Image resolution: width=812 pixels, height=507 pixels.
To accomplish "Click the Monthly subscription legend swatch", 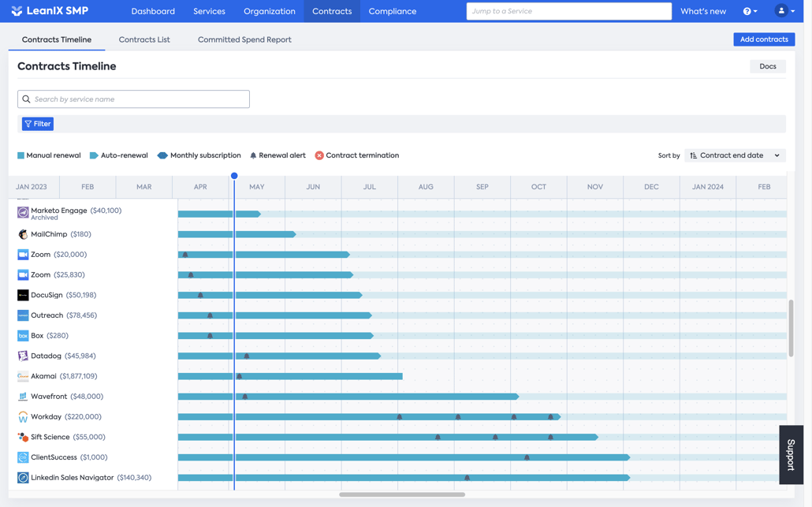I will tap(162, 155).
